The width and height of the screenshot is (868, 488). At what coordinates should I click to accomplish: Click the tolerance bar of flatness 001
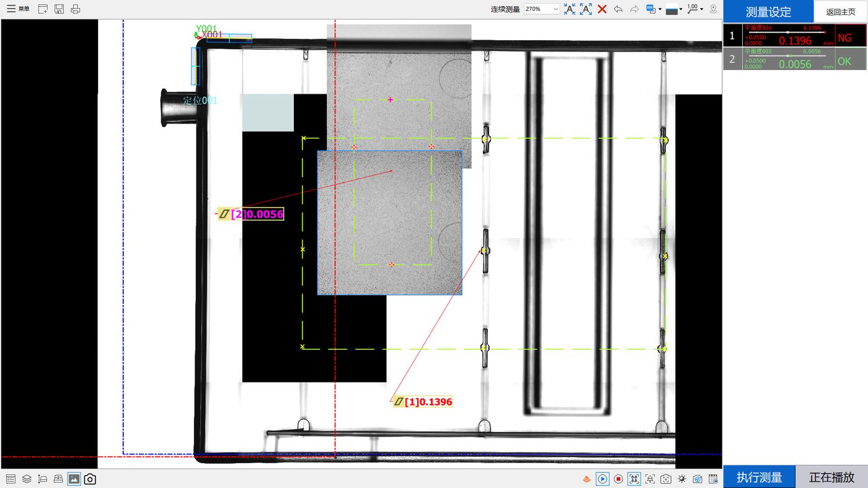(787, 32)
